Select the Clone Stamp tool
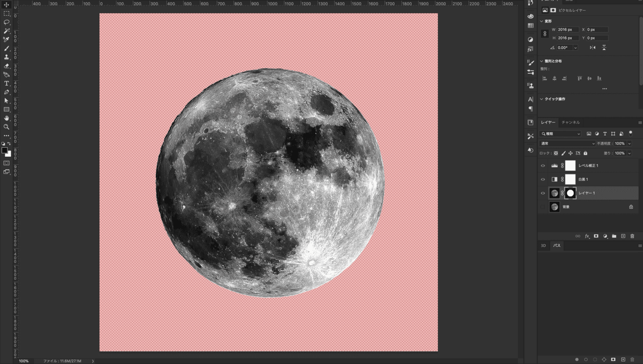The width and height of the screenshot is (643, 364). tap(6, 57)
